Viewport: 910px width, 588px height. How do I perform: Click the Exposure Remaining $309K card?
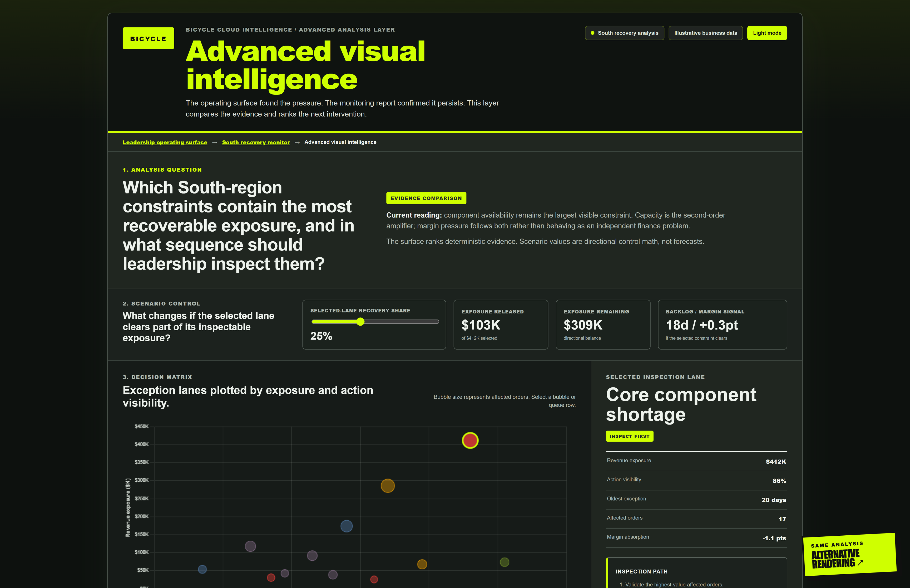(603, 325)
